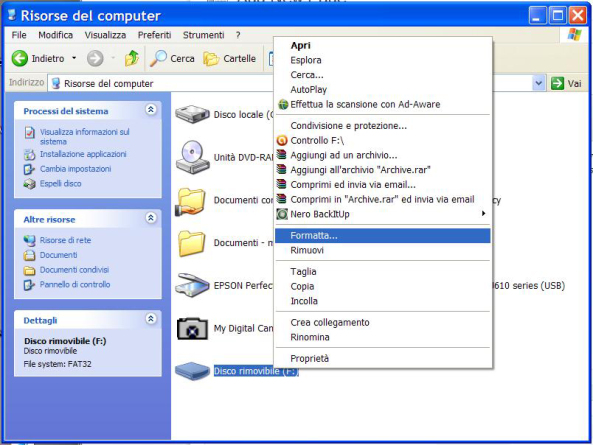Open the Preferiti menu
This screenshot has height=445, width=593.
point(154,35)
